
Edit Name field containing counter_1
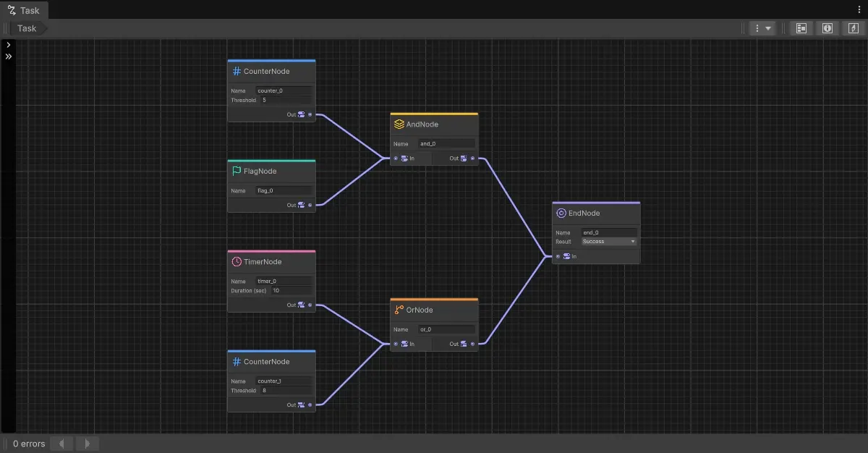pos(284,381)
